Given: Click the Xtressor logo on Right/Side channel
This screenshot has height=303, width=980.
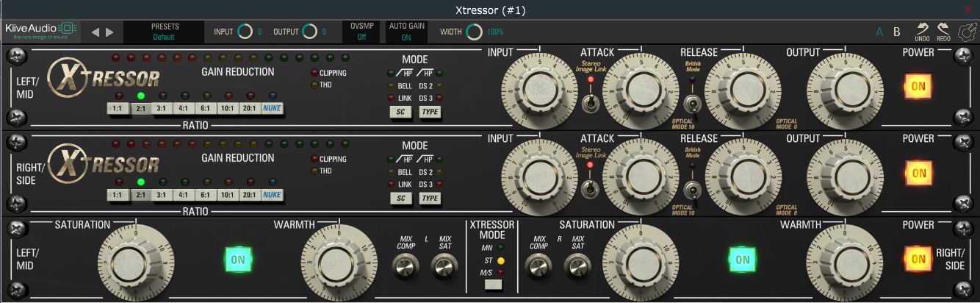Looking at the screenshot, I should click(x=104, y=163).
